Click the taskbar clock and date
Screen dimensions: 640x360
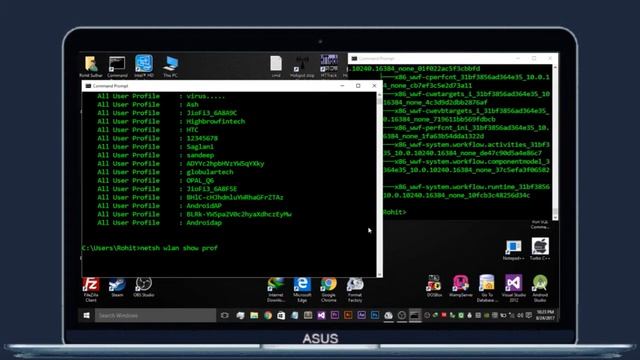click(x=545, y=315)
